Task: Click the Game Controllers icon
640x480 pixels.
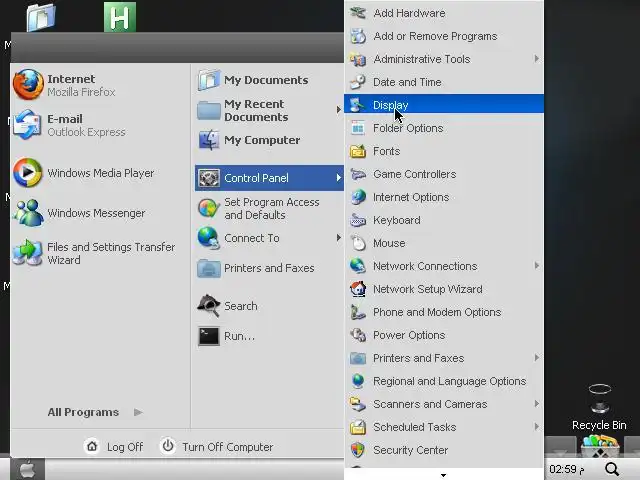Action: pyautogui.click(x=358, y=174)
